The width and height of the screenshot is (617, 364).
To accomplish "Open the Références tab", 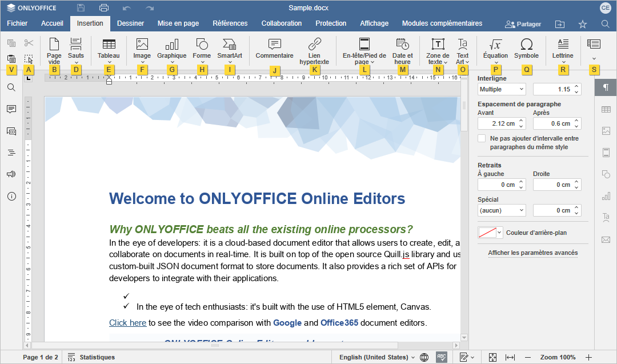I will (x=230, y=23).
